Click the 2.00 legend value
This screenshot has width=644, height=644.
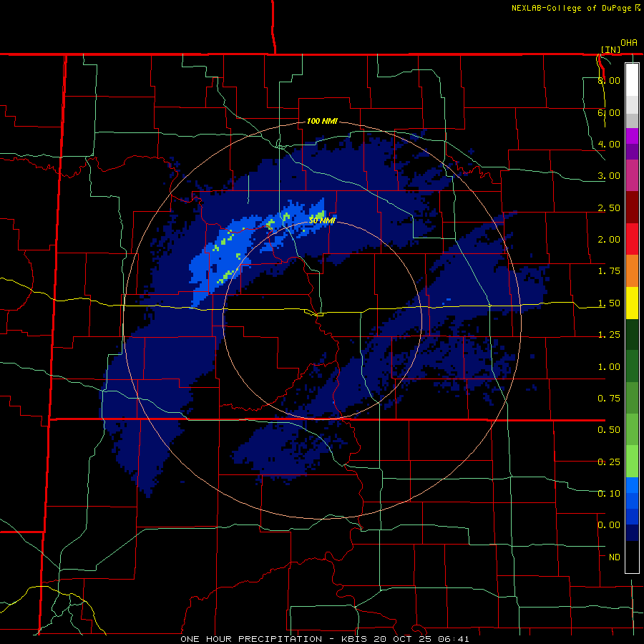[x=609, y=240]
